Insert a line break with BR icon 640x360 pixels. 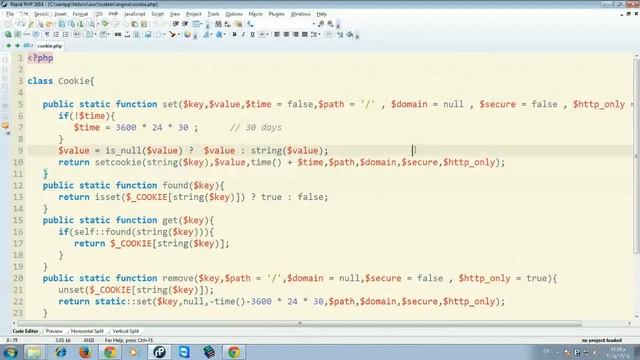pyautogui.click(x=118, y=35)
